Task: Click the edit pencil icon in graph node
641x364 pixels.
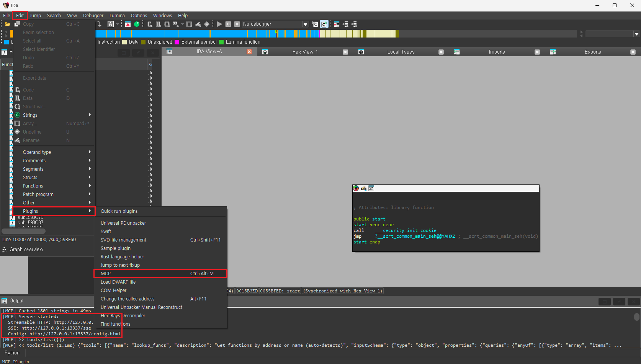Action: coord(364,188)
